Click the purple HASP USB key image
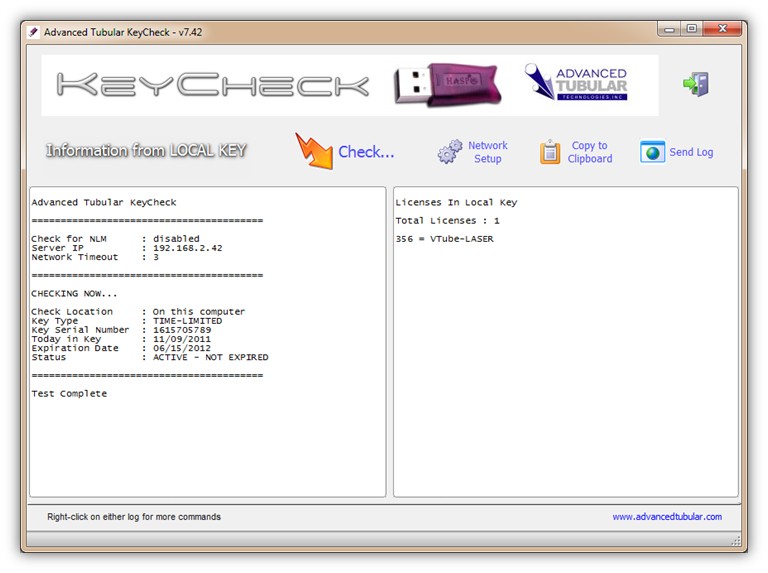The width and height of the screenshot is (768, 573). click(447, 84)
